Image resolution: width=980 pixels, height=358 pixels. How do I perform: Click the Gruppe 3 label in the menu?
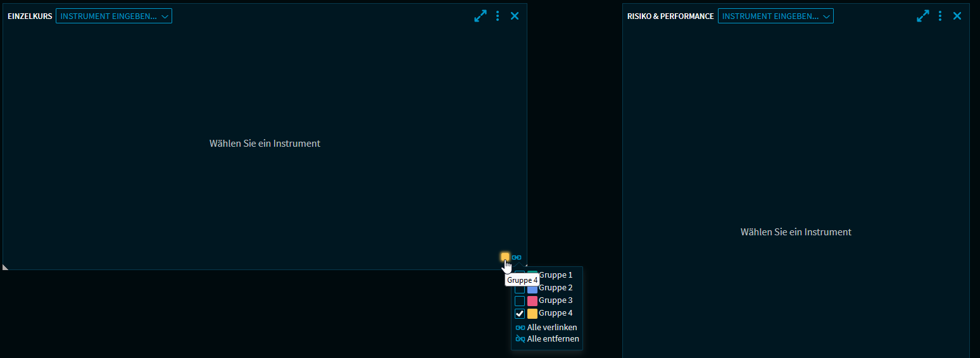(555, 300)
